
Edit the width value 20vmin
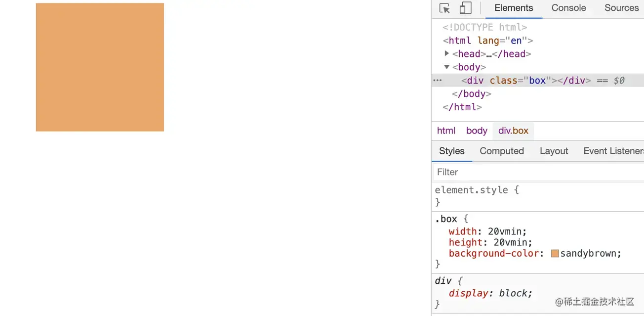[506, 231]
